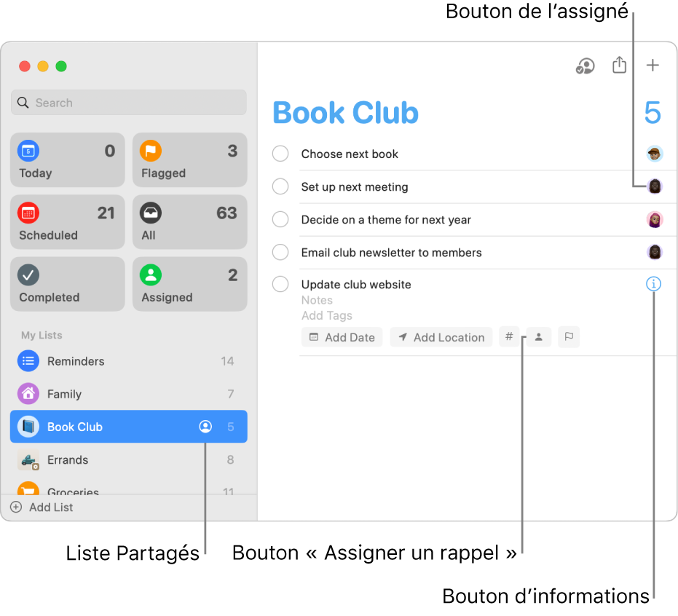Viewport: 678px width, 616px height.
Task: Click the avatar on Decide on a theme reminder
Action: pyautogui.click(x=654, y=219)
